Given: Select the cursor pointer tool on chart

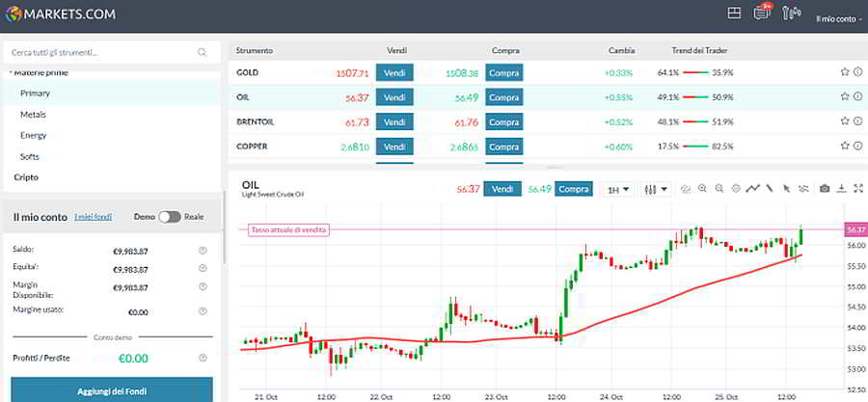Looking at the screenshot, I should pos(787,189).
